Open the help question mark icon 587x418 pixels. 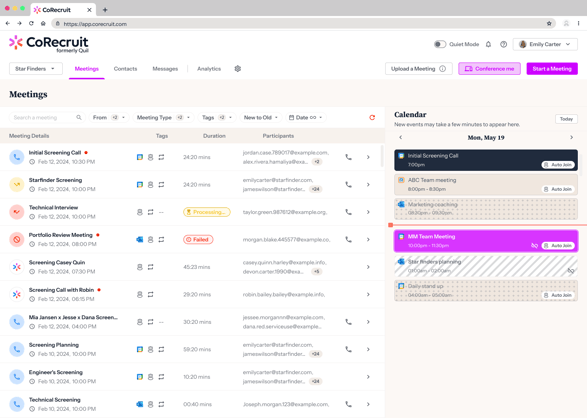tap(504, 44)
